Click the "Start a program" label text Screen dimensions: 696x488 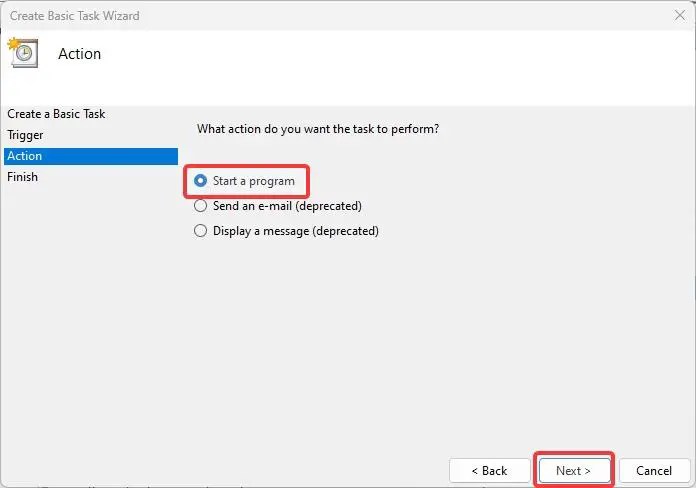[x=254, y=181]
